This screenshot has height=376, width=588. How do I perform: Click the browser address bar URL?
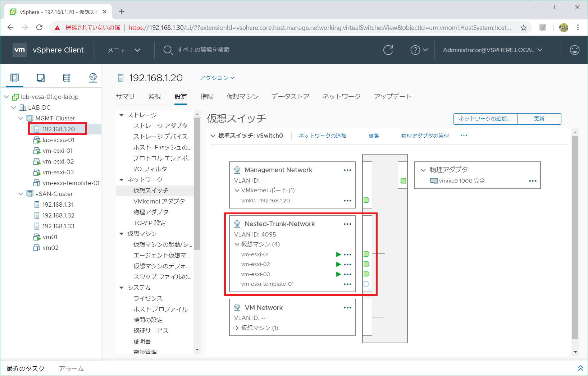pos(320,28)
